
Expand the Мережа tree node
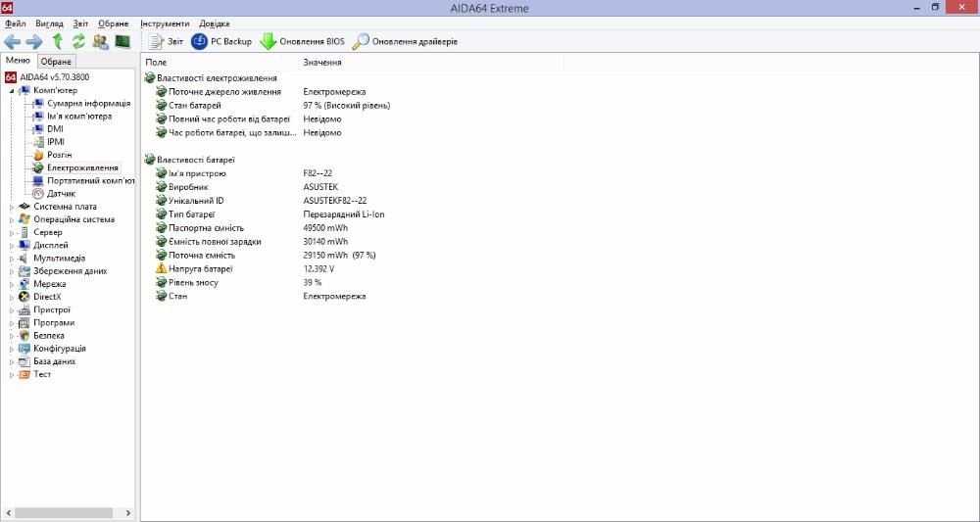[12, 284]
